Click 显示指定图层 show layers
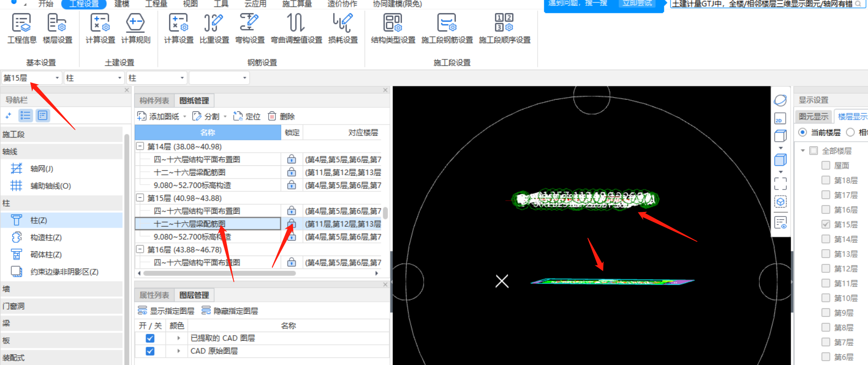 166,311
